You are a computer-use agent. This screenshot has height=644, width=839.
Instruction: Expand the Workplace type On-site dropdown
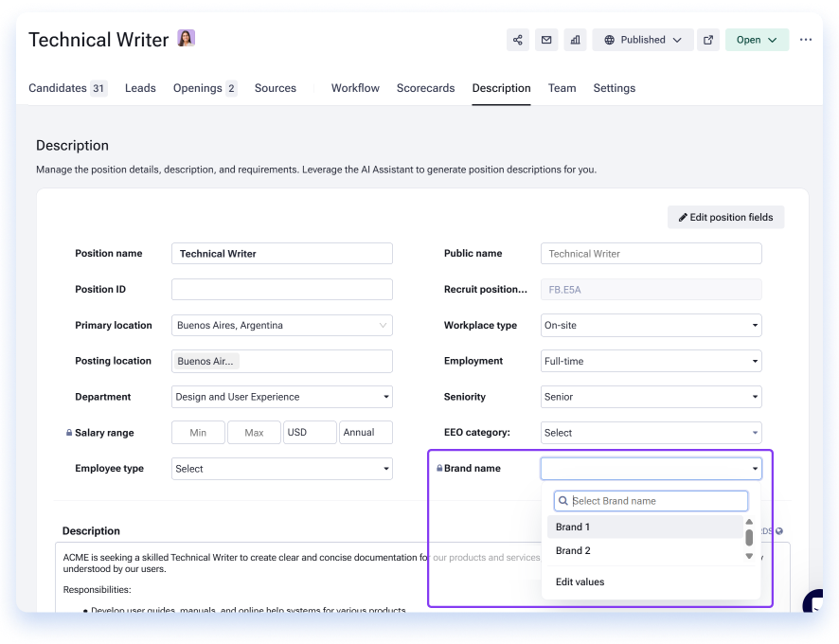(x=652, y=326)
